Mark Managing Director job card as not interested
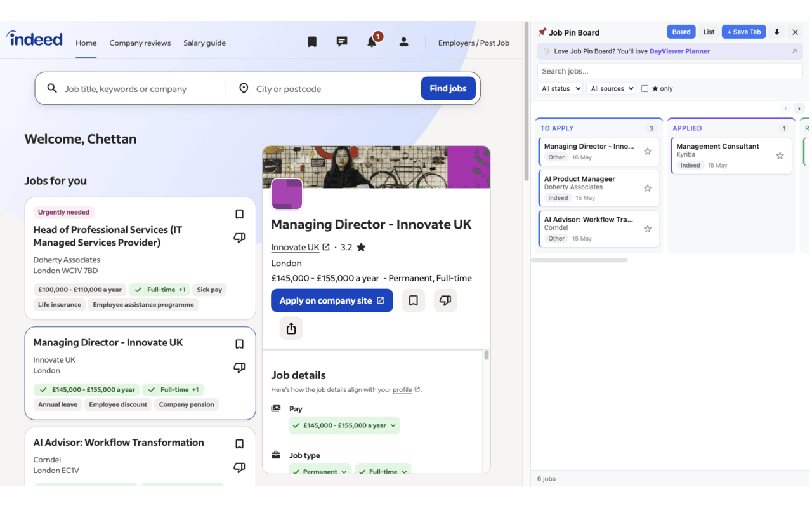The height and width of the screenshot is (508, 812). click(239, 368)
